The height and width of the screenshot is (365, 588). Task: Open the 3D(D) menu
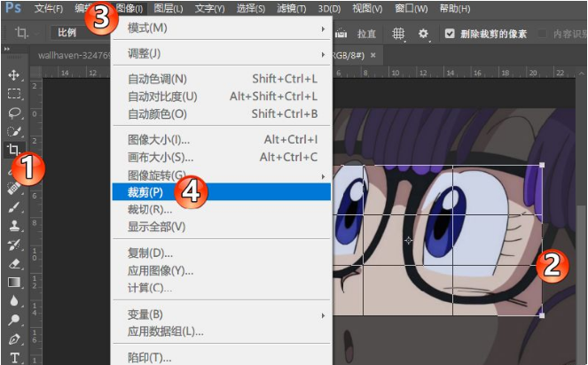(329, 8)
